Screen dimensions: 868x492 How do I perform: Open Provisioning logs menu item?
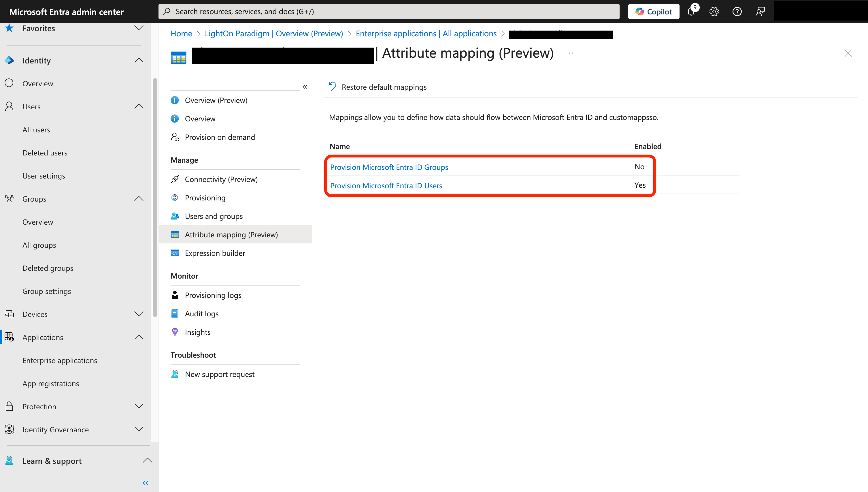pyautogui.click(x=213, y=295)
